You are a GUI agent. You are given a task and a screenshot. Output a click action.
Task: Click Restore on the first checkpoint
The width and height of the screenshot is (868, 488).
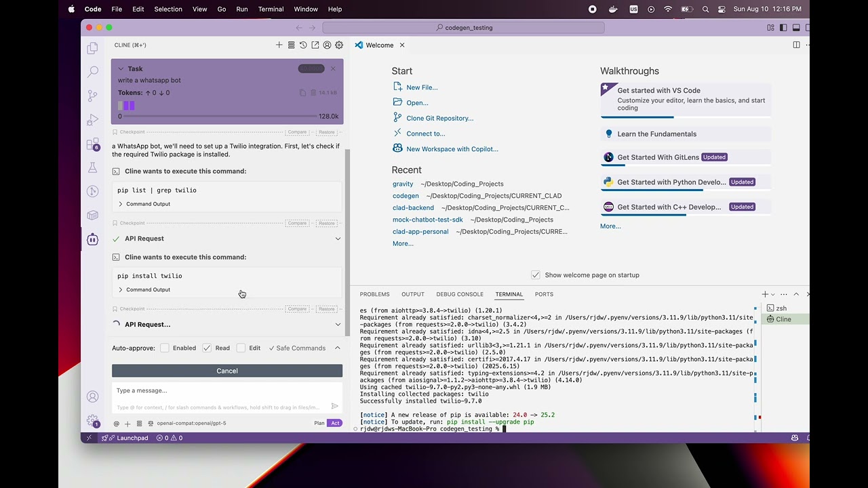tap(327, 132)
